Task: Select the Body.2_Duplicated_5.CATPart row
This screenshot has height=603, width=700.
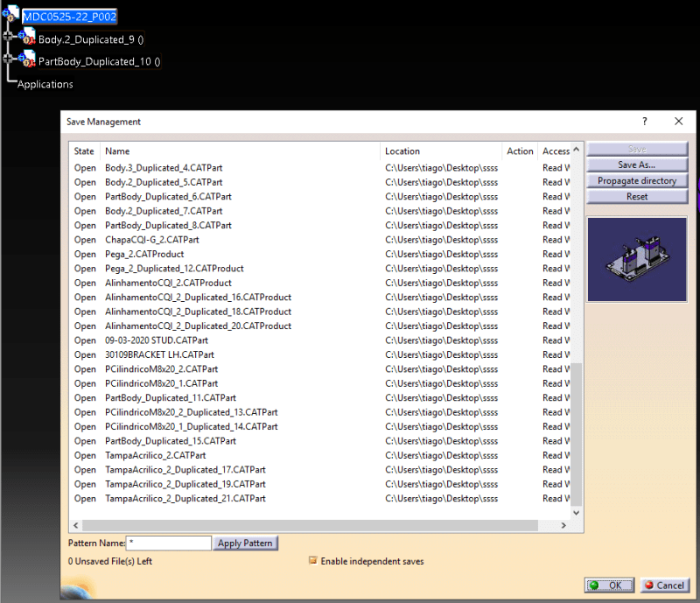Action: tap(320, 182)
